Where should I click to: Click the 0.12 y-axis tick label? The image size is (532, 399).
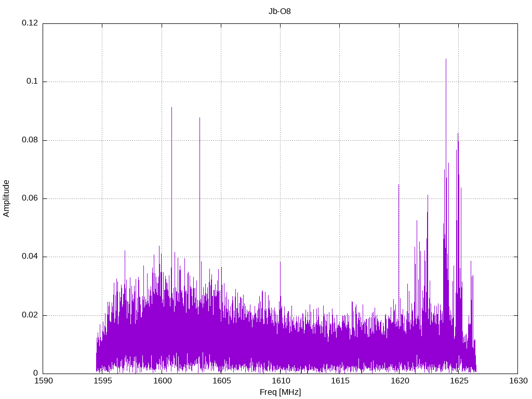[30, 23]
